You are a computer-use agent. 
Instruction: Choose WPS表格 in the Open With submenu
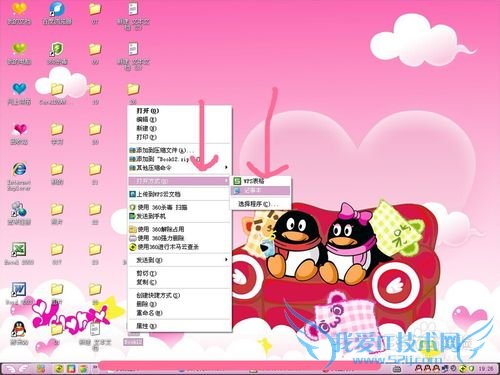(261, 181)
